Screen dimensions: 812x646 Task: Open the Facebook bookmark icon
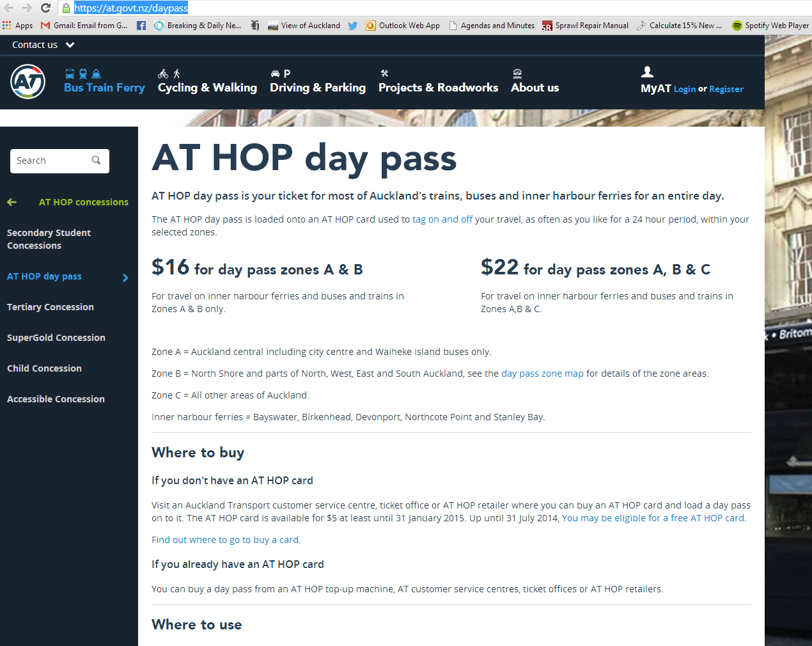coord(141,26)
